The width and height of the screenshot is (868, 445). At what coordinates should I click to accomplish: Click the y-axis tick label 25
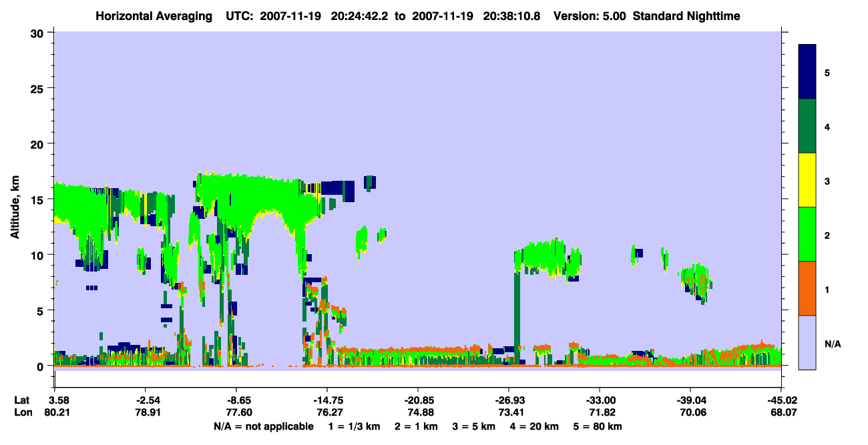point(39,88)
